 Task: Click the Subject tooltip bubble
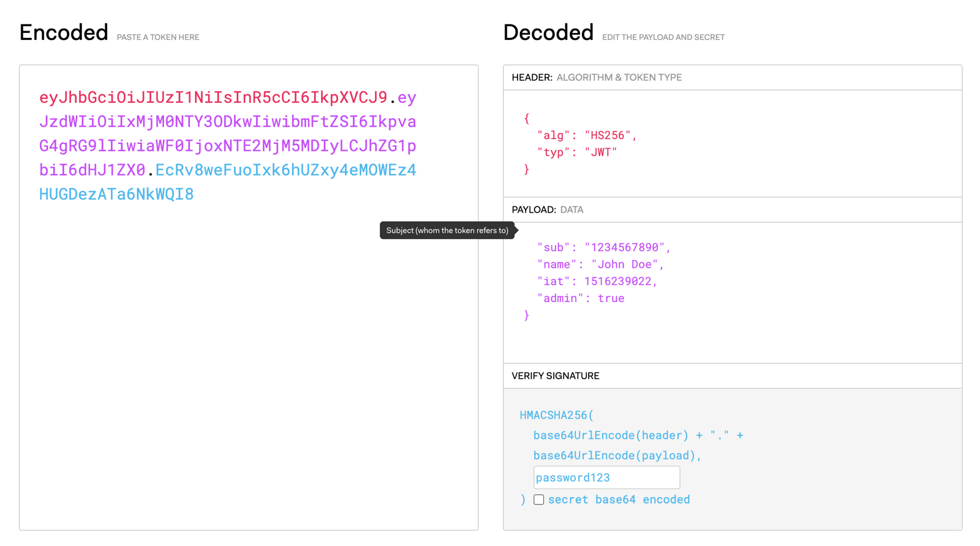tap(447, 230)
